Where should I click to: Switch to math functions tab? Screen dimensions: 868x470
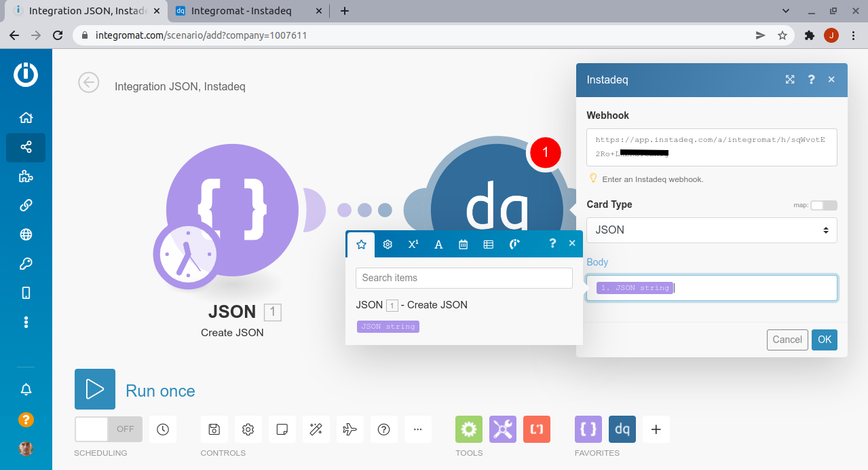[x=413, y=245]
